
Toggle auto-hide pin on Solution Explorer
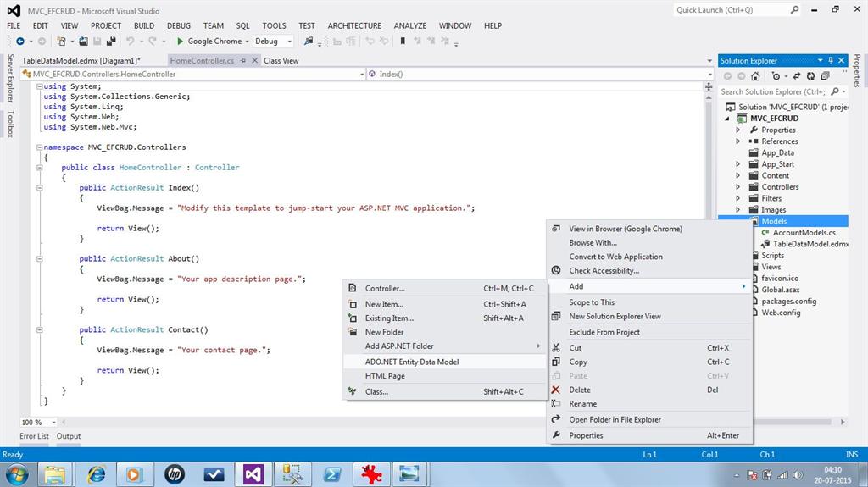pos(831,60)
